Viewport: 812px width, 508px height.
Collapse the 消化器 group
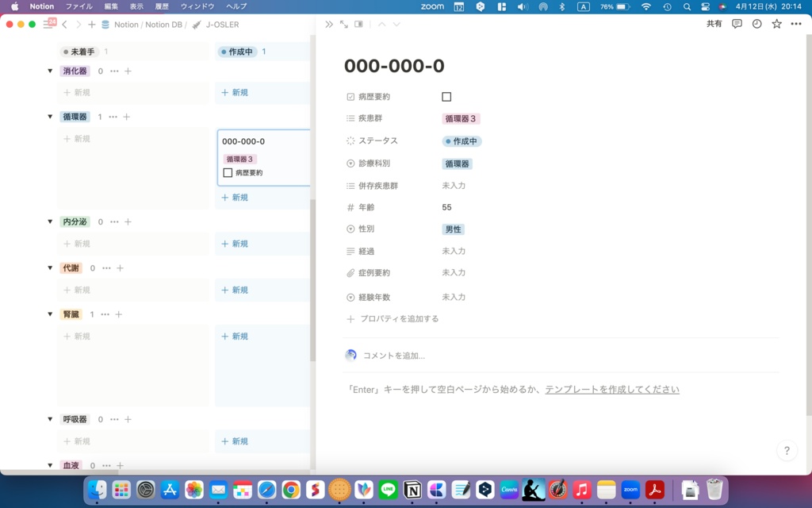click(50, 71)
